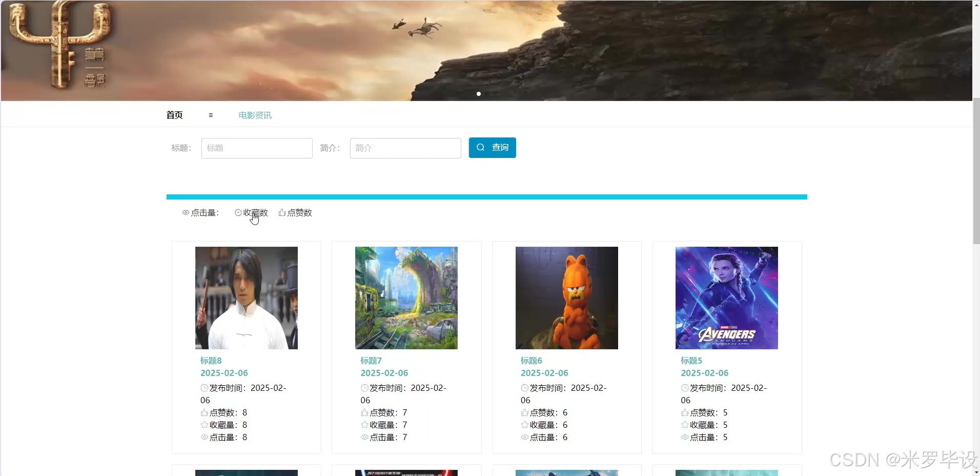Click the clock icon beside 收藏数 sort option
This screenshot has width=980, height=476.
pos(238,212)
